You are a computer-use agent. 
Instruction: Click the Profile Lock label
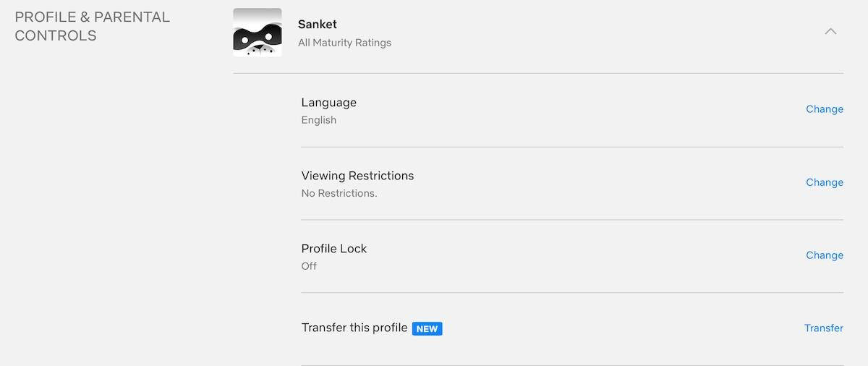[334, 249]
